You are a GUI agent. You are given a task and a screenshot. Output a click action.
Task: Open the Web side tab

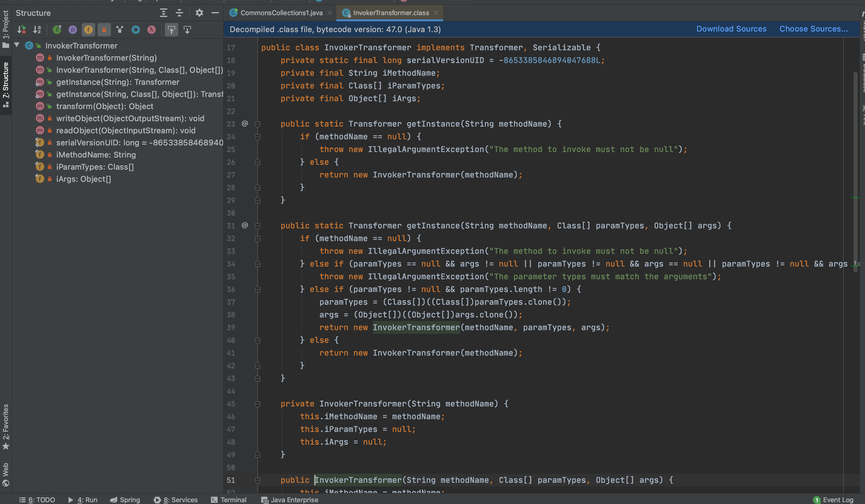(x=5, y=475)
